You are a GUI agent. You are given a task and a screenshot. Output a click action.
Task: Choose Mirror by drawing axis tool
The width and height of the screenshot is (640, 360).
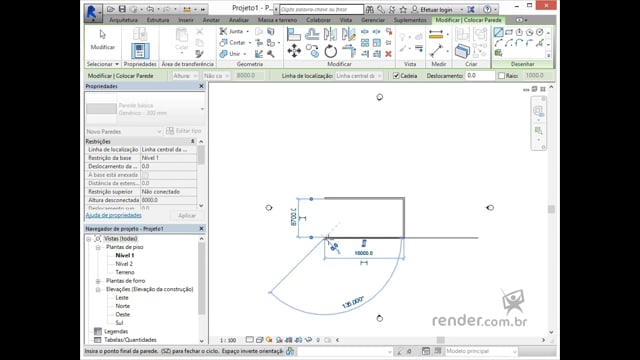[x=348, y=34]
